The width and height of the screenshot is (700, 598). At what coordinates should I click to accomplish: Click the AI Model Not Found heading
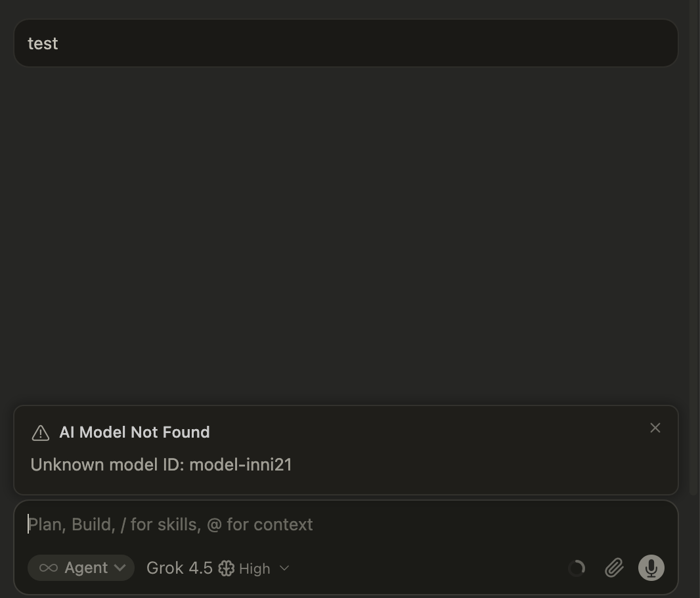tap(135, 432)
